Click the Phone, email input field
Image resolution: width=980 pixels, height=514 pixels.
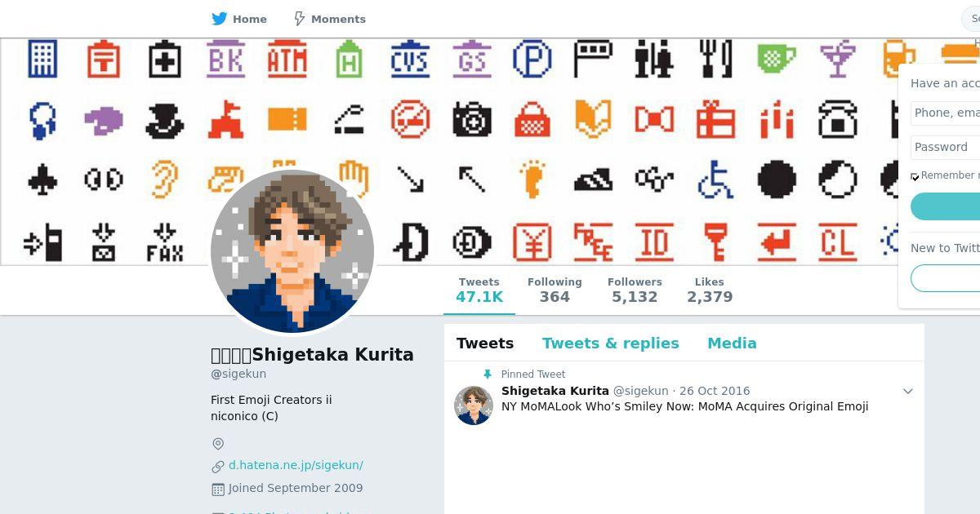pyautogui.click(x=945, y=113)
